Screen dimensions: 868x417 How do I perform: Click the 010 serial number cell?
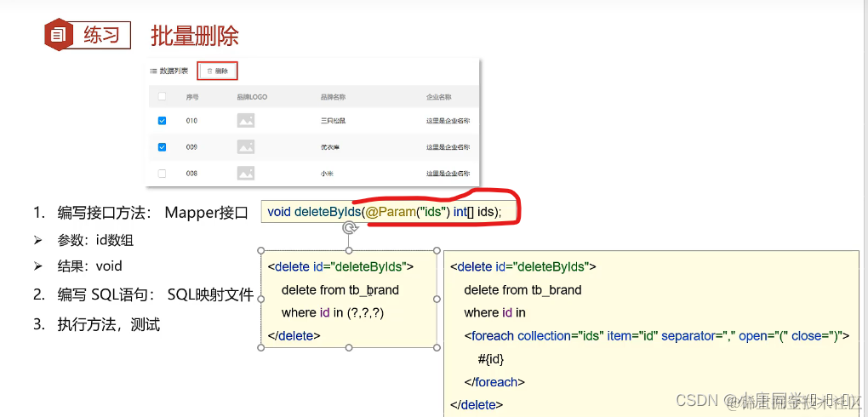click(x=191, y=120)
